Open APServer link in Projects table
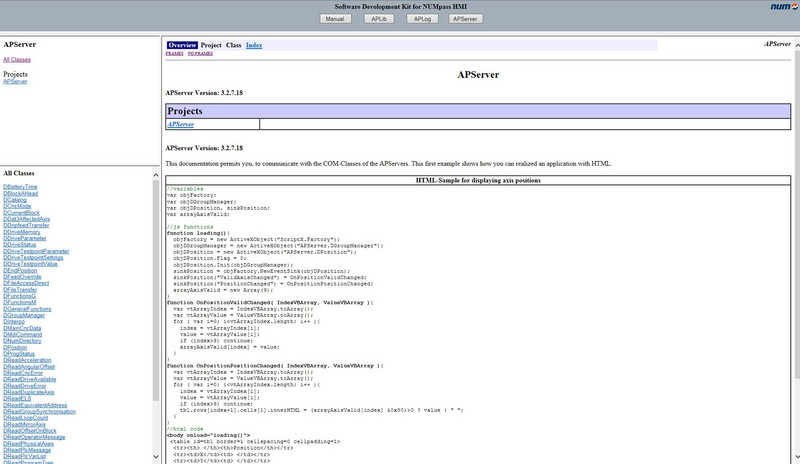Screen dimensions: 800x464 click(x=181, y=124)
